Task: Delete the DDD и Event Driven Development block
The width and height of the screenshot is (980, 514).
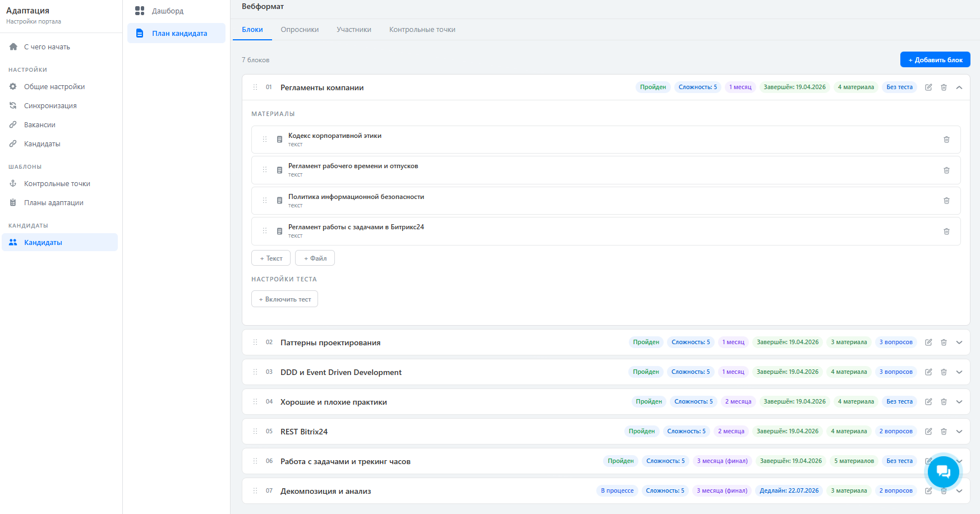Action: coord(944,372)
